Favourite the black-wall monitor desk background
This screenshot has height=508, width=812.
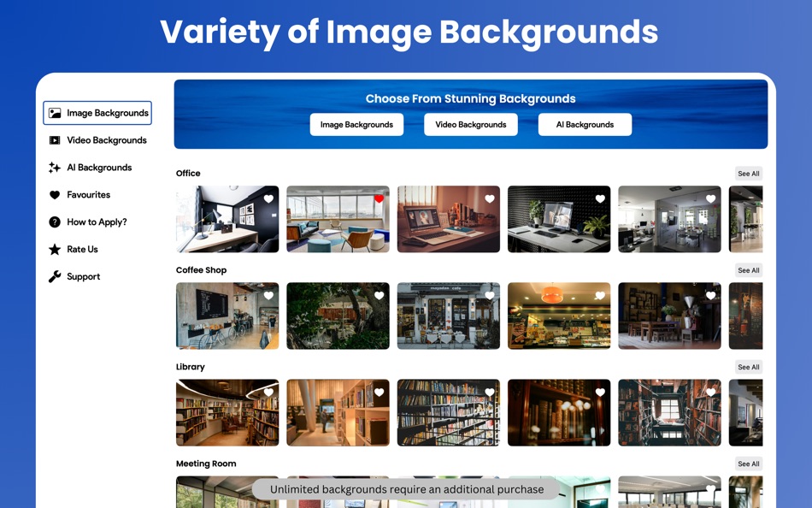pyautogui.click(x=600, y=198)
